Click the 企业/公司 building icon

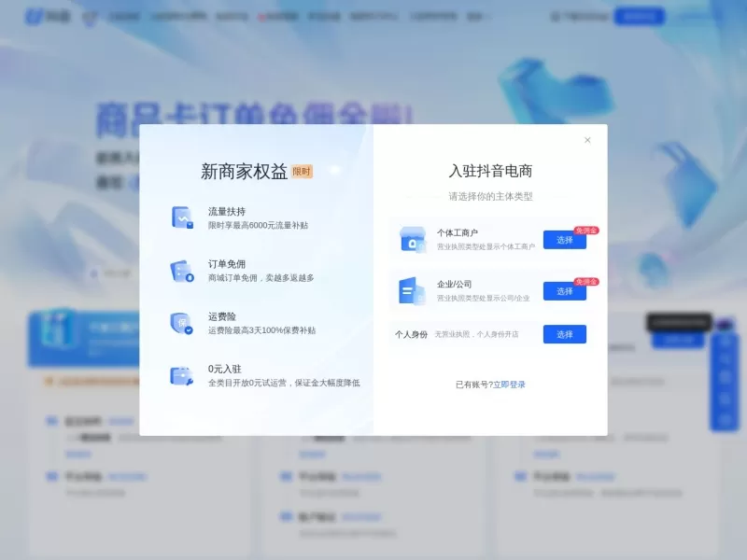point(411,291)
